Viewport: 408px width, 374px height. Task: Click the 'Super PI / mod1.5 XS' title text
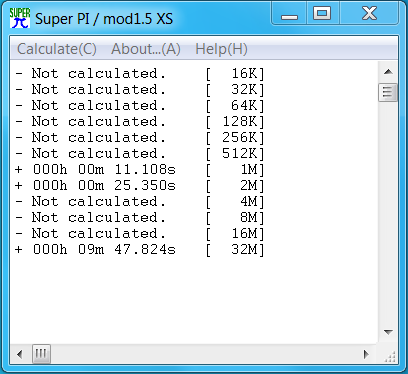point(104,19)
